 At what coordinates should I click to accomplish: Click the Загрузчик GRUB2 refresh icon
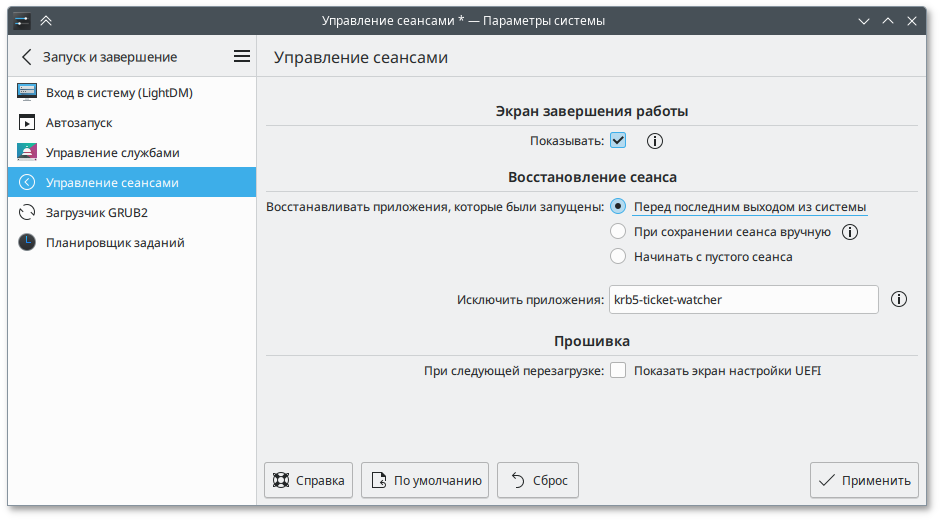coord(27,212)
